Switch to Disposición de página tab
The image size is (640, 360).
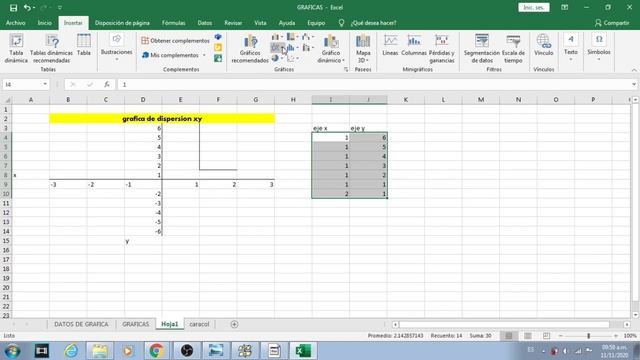point(122,23)
